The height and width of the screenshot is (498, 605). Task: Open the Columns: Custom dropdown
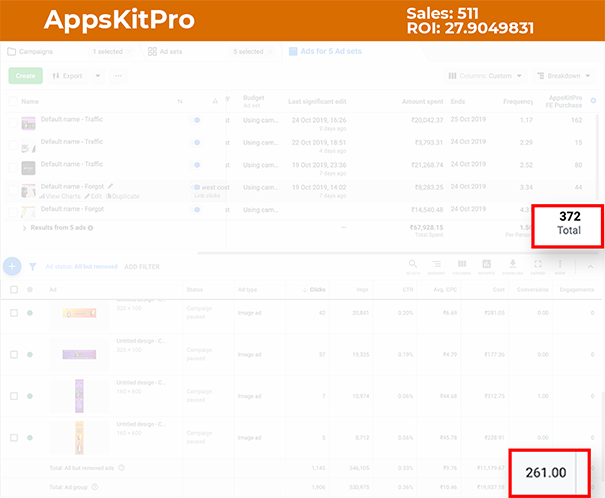[485, 76]
